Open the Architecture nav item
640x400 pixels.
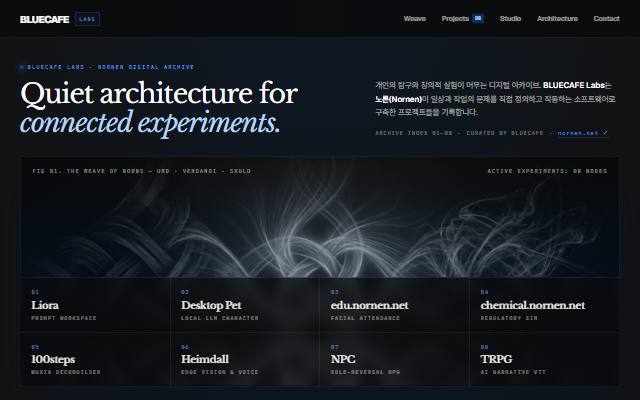(557, 19)
